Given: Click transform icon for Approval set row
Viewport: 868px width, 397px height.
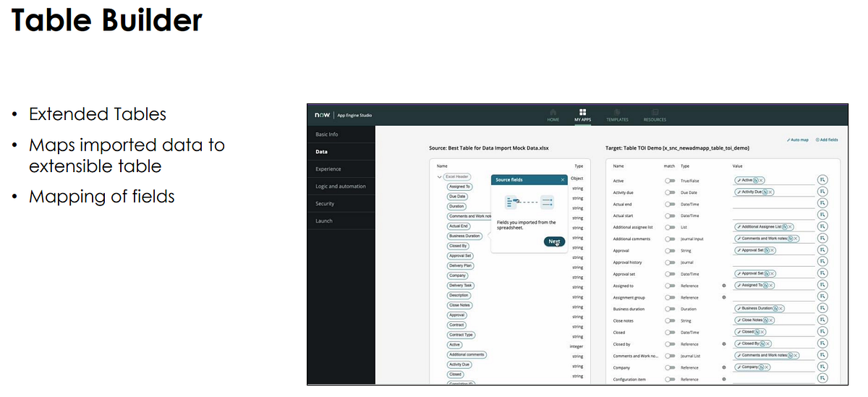Looking at the screenshot, I should pyautogui.click(x=822, y=273).
